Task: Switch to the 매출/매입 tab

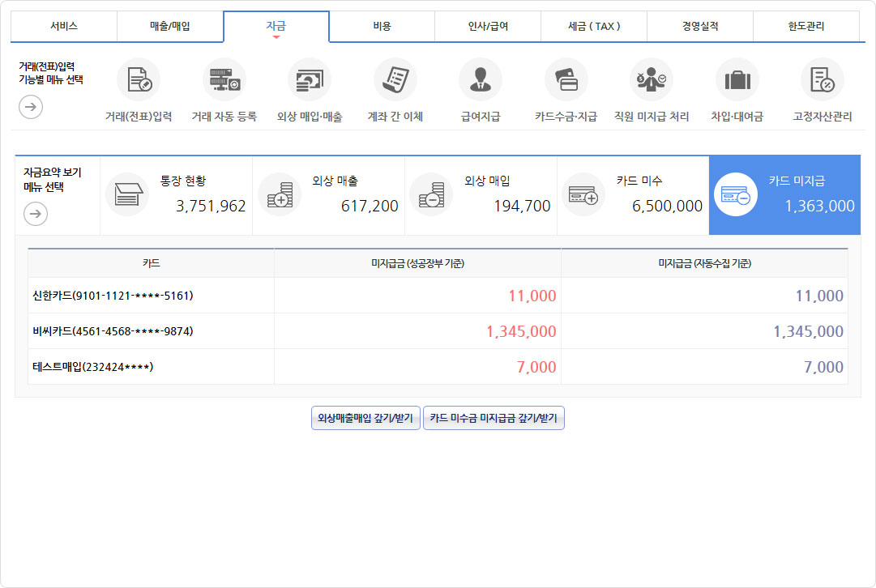Action: pos(170,26)
